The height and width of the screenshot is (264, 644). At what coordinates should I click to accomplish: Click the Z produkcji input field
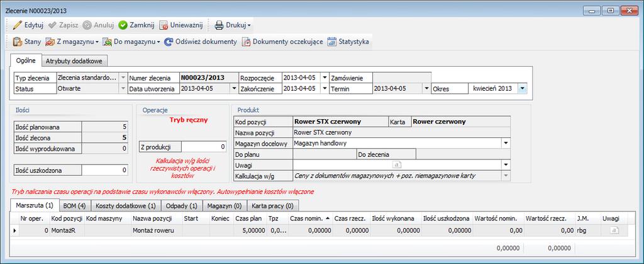pos(204,146)
